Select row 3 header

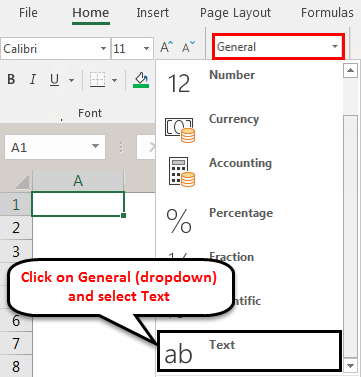point(16,251)
